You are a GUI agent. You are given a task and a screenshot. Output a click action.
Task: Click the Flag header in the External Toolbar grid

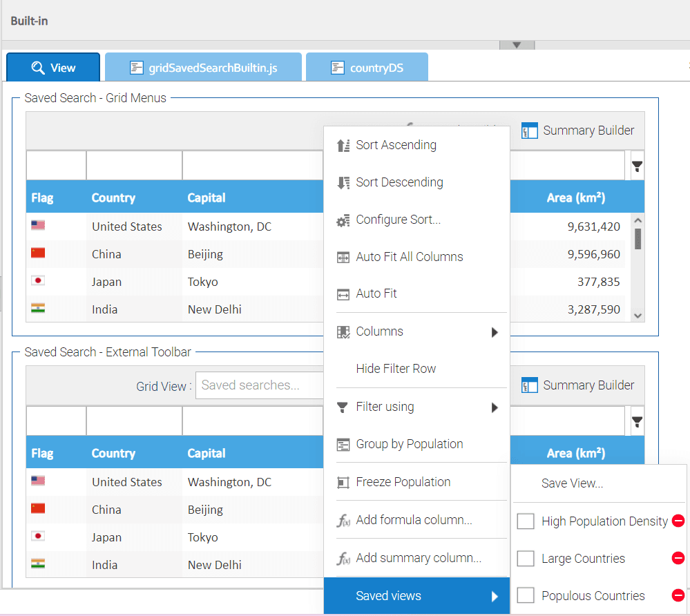point(57,453)
